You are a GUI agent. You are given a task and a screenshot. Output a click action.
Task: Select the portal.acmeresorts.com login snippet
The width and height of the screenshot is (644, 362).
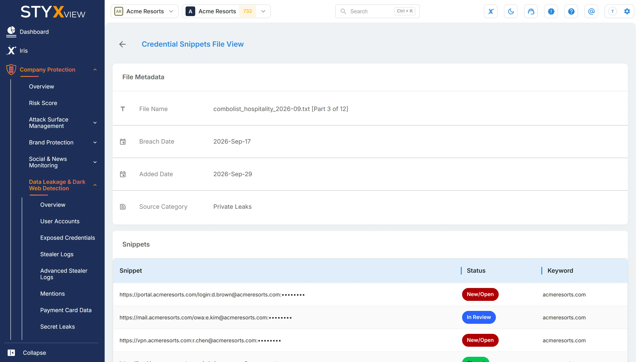click(212, 295)
